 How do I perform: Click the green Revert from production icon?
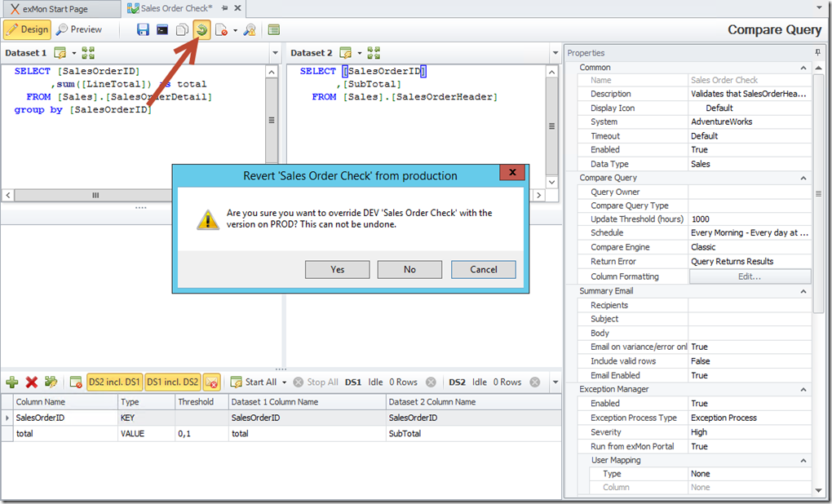[x=201, y=29]
